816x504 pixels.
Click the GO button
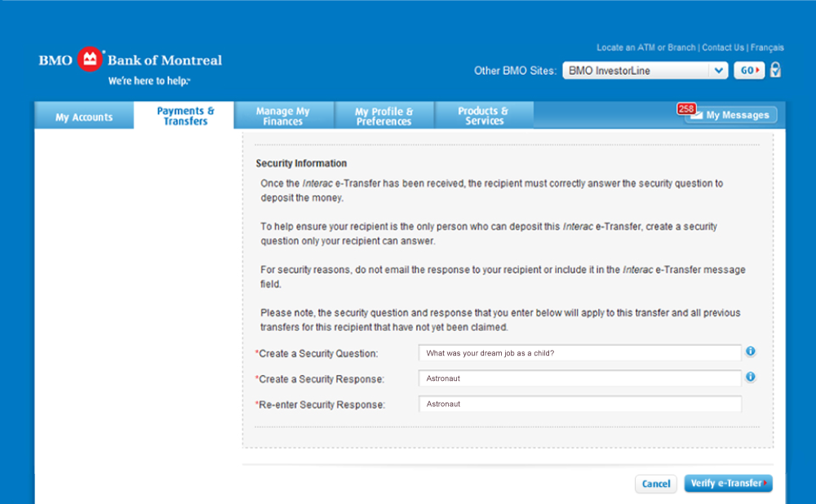pyautogui.click(x=749, y=70)
